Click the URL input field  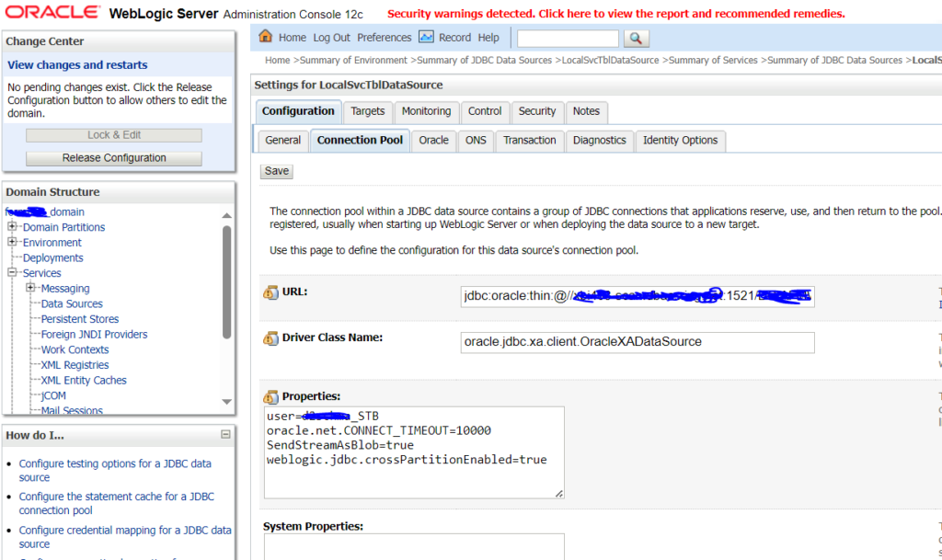[638, 296]
